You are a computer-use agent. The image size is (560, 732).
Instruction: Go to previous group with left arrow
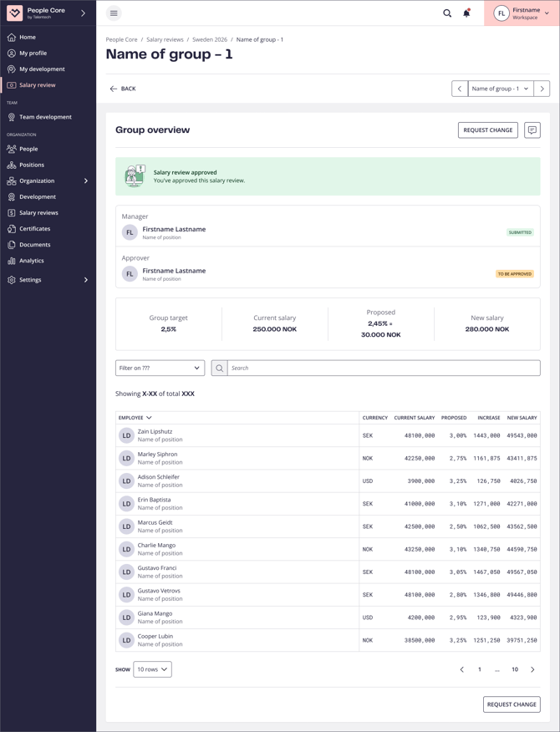click(460, 89)
